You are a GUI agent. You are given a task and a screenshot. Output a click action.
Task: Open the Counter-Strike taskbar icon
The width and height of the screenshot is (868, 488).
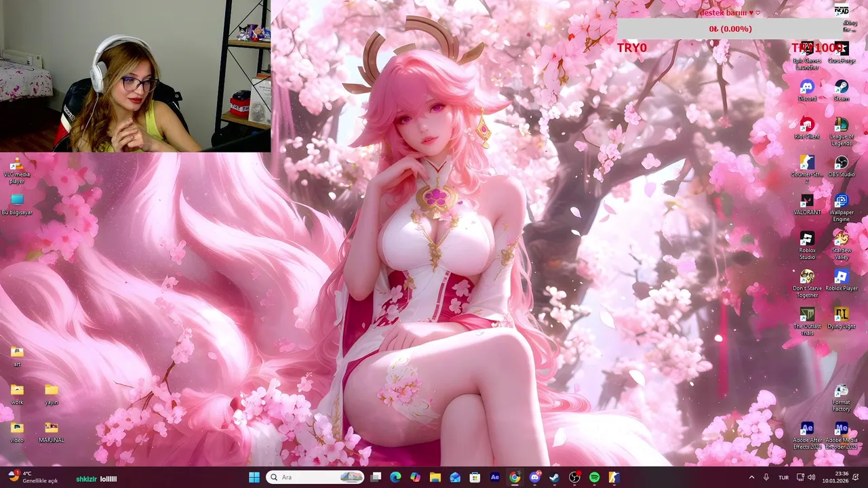click(614, 477)
